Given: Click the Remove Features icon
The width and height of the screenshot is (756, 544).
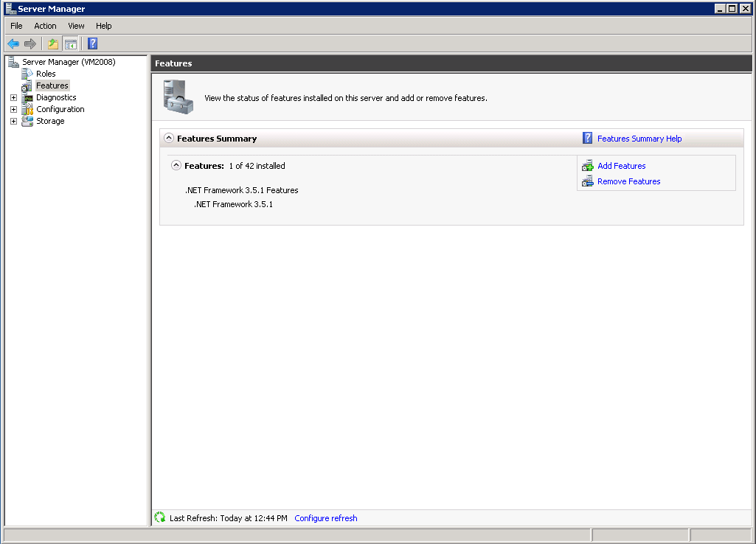Looking at the screenshot, I should pos(587,181).
